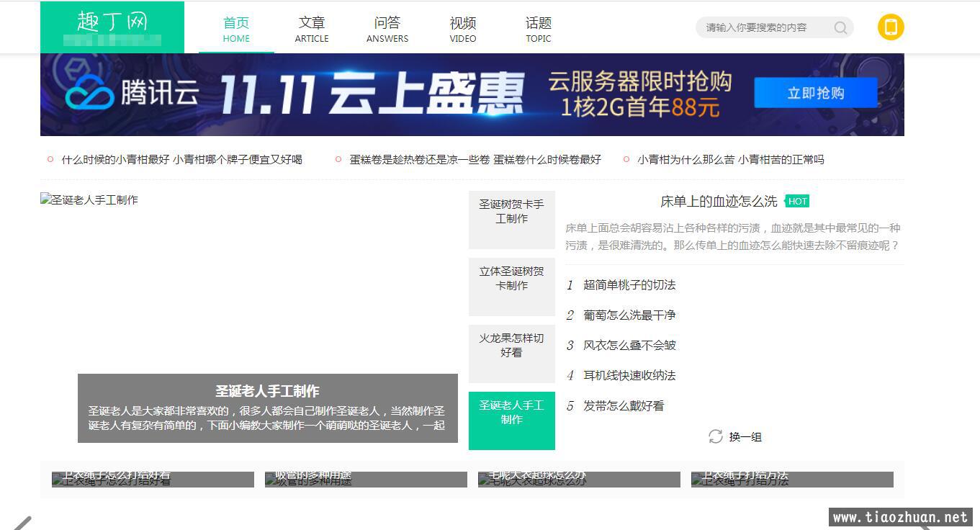Click the 立即抢购 banner button
This screenshot has width=980, height=530.
tap(815, 93)
